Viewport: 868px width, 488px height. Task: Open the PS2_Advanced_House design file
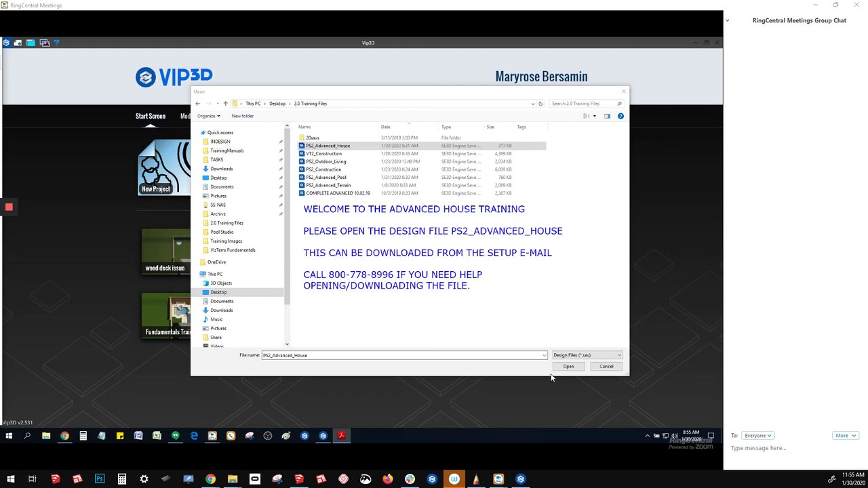pyautogui.click(x=422, y=146)
